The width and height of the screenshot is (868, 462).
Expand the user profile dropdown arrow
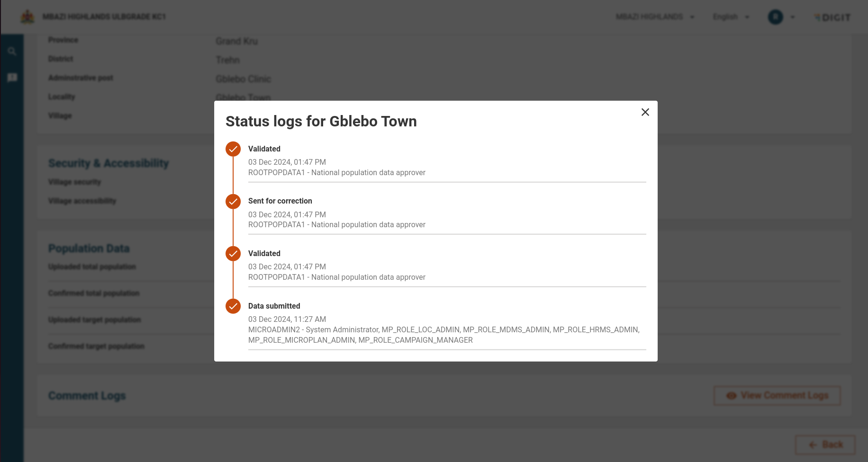793,17
